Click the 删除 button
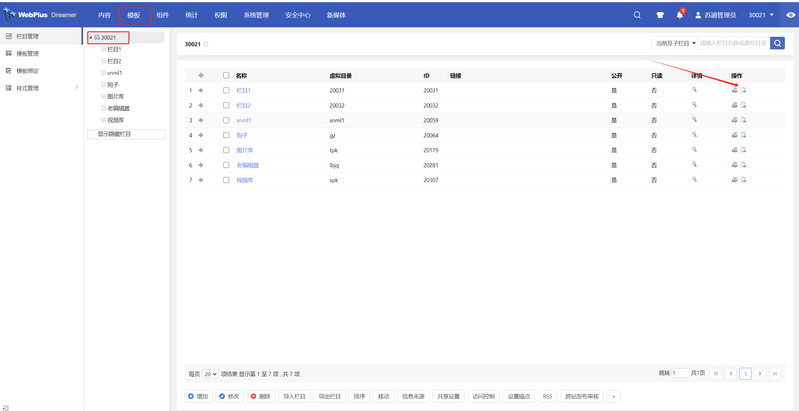 pyautogui.click(x=260, y=396)
